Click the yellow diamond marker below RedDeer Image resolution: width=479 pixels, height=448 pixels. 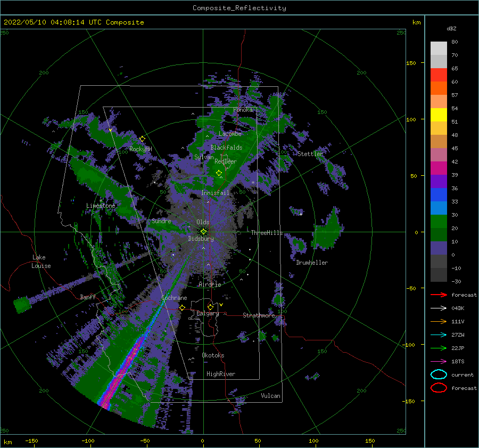point(219,173)
